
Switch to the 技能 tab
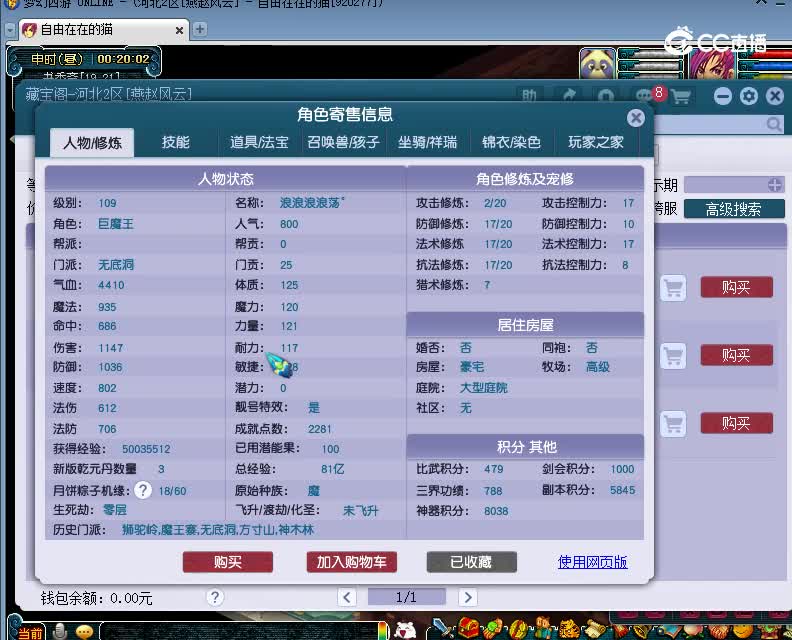(x=175, y=142)
